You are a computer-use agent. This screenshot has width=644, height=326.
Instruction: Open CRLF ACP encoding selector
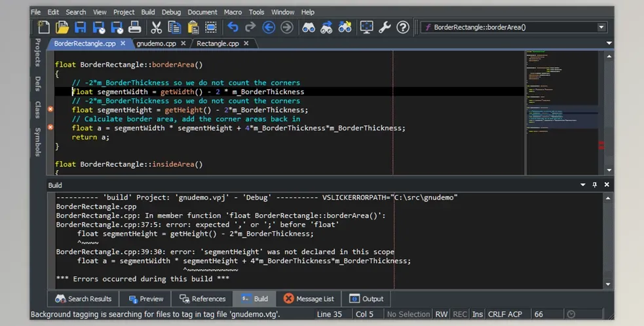tap(504, 314)
